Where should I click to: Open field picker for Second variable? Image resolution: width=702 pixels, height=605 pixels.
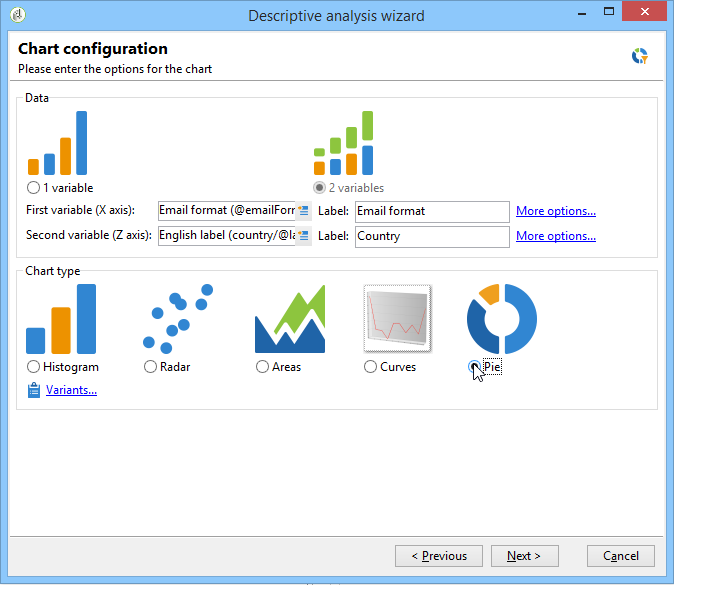point(304,236)
